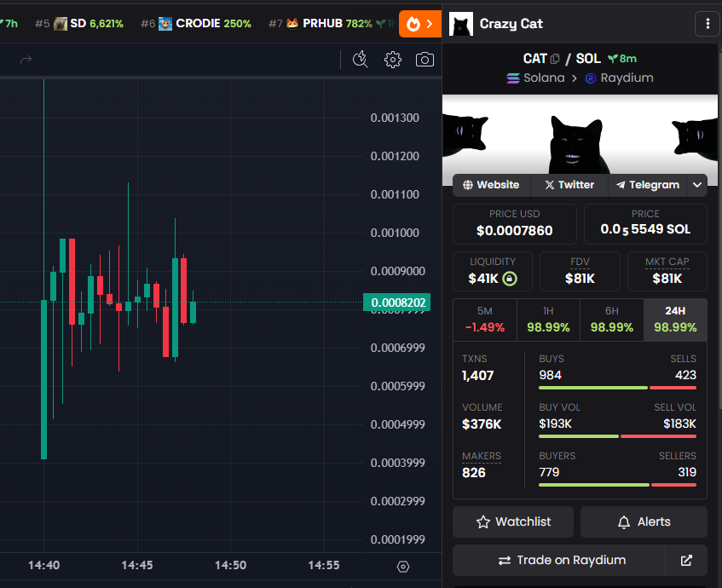The width and height of the screenshot is (722, 588).
Task: Click the Raydium DEX link
Action: click(620, 78)
